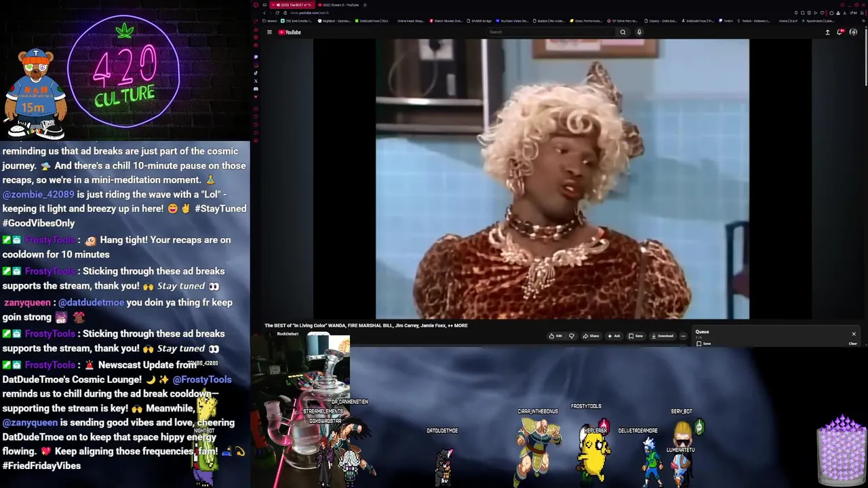
Task: Open a new browser tab
Action: coord(365,5)
